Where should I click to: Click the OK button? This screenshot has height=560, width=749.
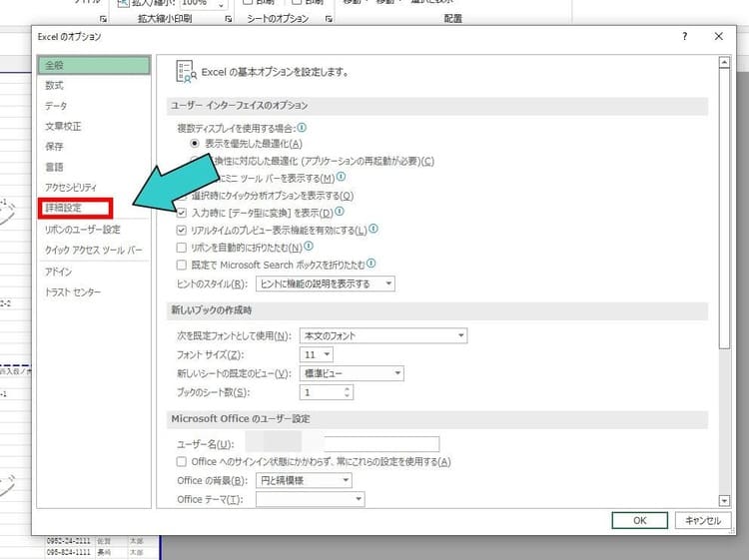click(x=639, y=520)
